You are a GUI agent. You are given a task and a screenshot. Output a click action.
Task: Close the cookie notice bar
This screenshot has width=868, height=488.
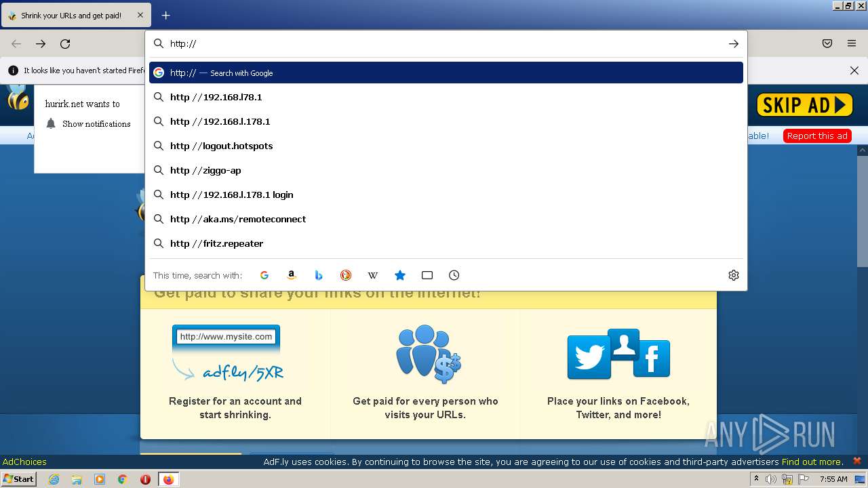[857, 461]
